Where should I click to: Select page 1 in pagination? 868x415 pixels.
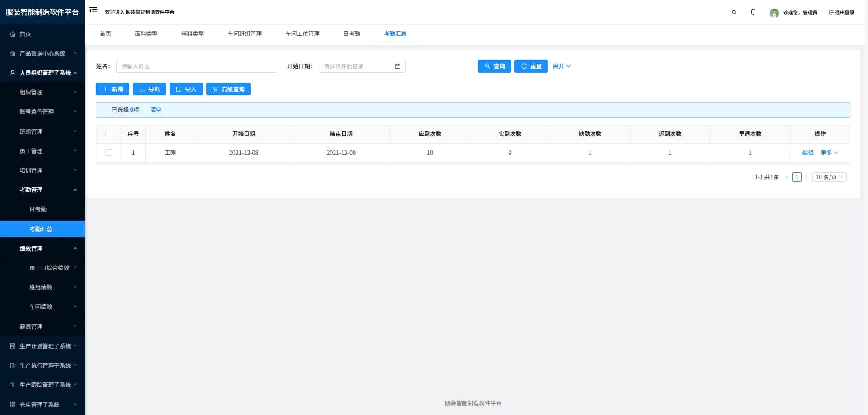click(x=797, y=177)
